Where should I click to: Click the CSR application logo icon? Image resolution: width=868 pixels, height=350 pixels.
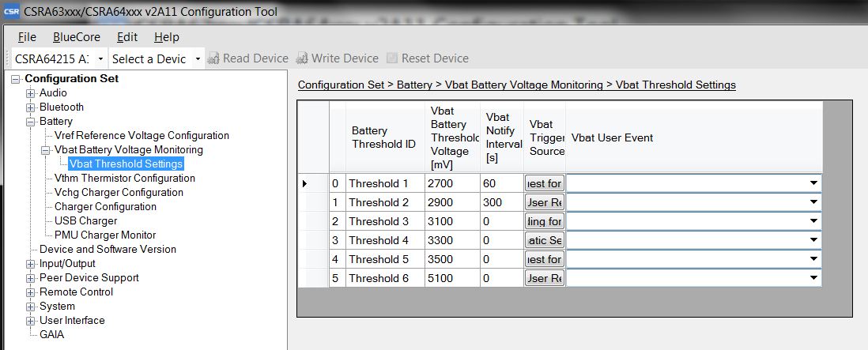11,11
